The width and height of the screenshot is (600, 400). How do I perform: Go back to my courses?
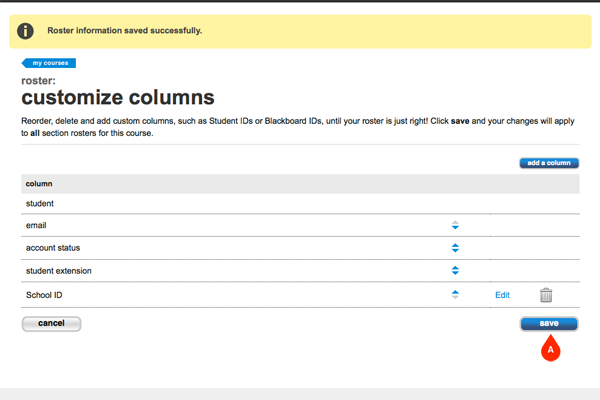pos(49,63)
